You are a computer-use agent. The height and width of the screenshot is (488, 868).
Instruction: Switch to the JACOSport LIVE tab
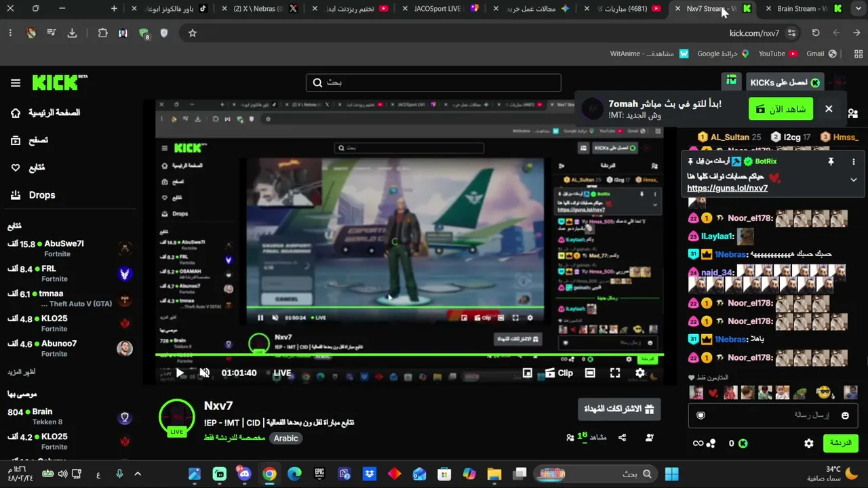(x=441, y=9)
